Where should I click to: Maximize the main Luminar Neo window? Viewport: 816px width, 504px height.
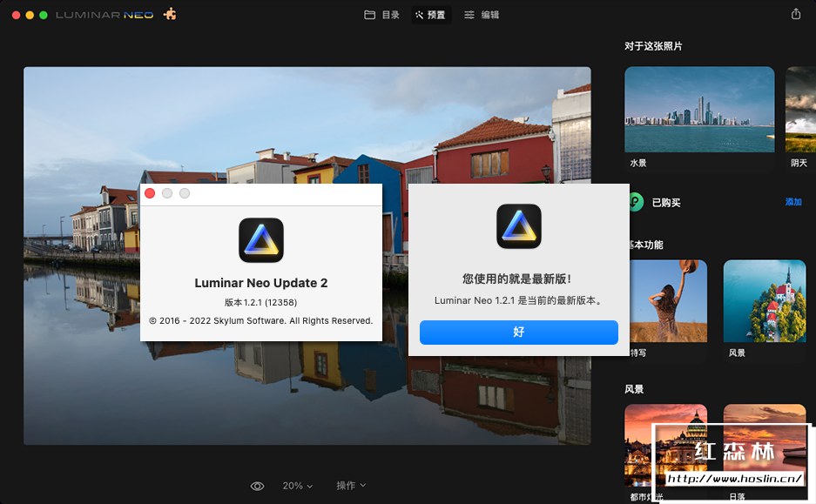coord(44,15)
